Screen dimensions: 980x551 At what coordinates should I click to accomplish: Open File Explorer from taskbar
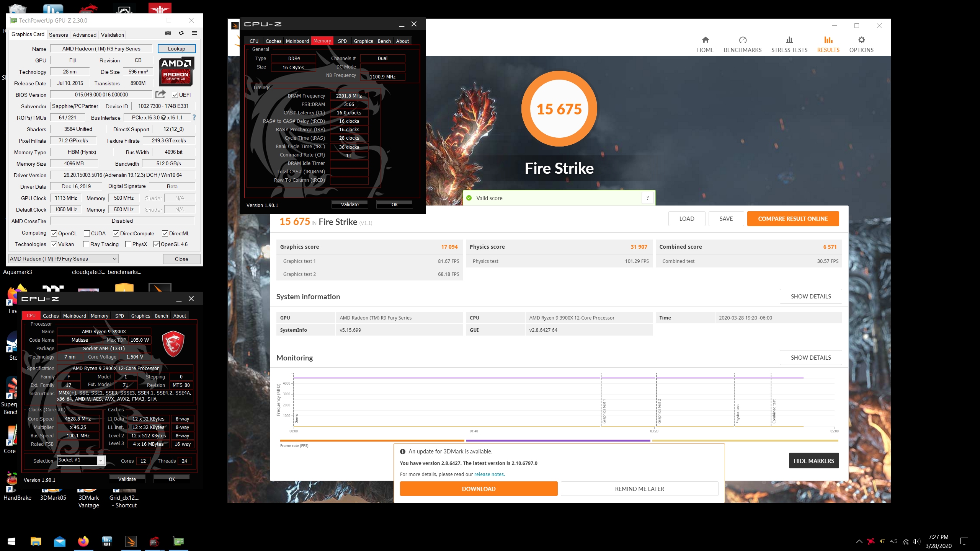[36, 541]
